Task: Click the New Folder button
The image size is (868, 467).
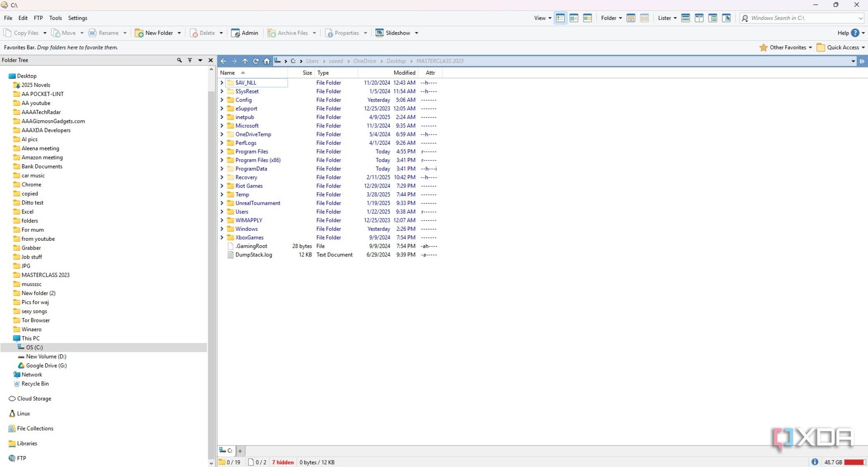Action: pos(154,33)
